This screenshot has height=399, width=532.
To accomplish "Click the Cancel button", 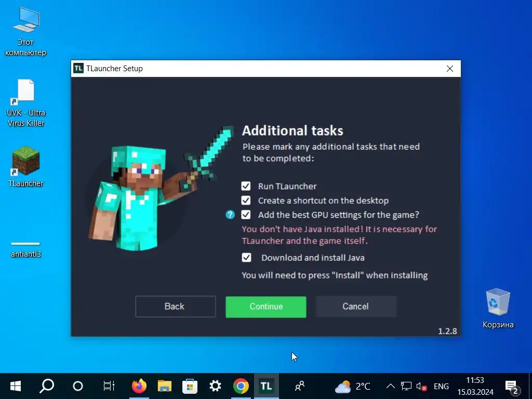I will 355,307.
